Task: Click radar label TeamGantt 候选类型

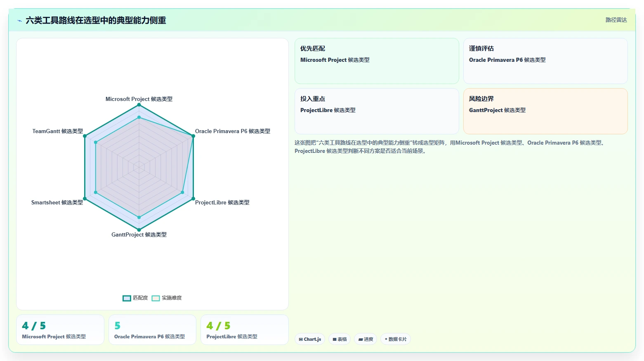Action: 58,131
